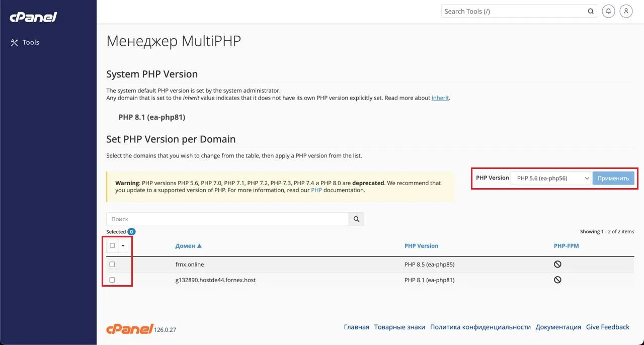Click the cPanel footer logo
The image size is (644, 345).
tap(129, 329)
